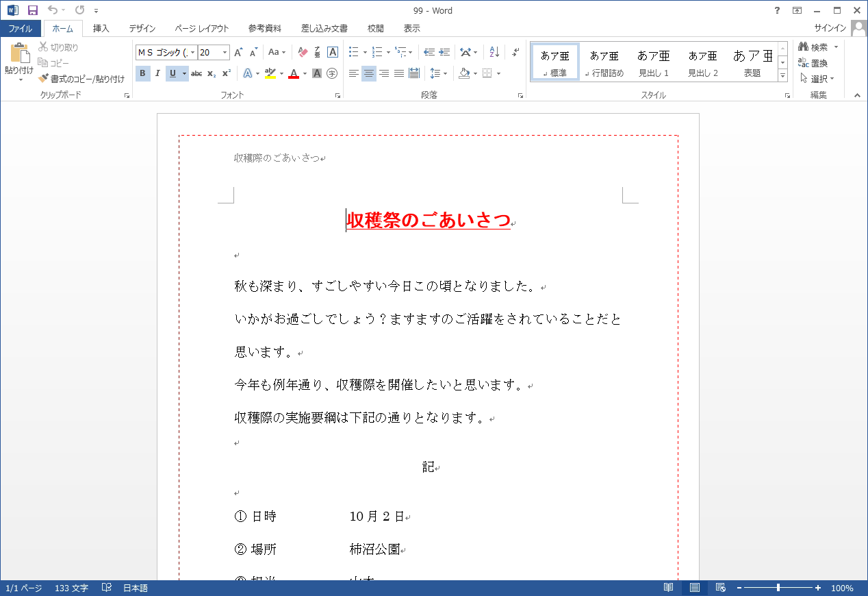Screen dimensions: 868x596
Task: Click the enclosed character (字) icon
Action: tap(332, 73)
